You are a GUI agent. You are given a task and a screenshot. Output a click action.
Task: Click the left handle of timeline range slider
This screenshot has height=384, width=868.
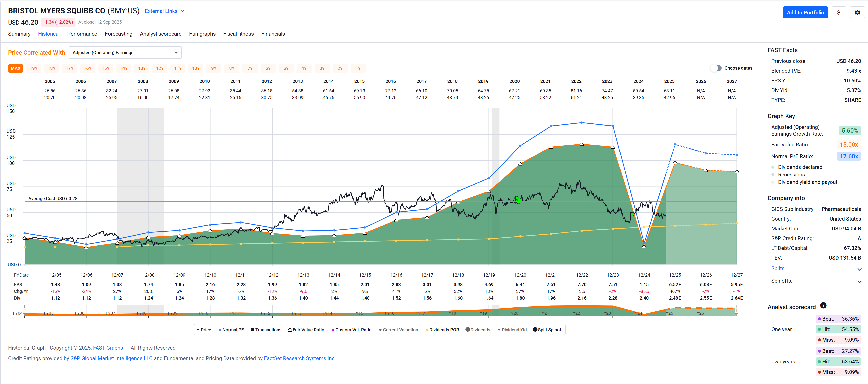[24, 310]
